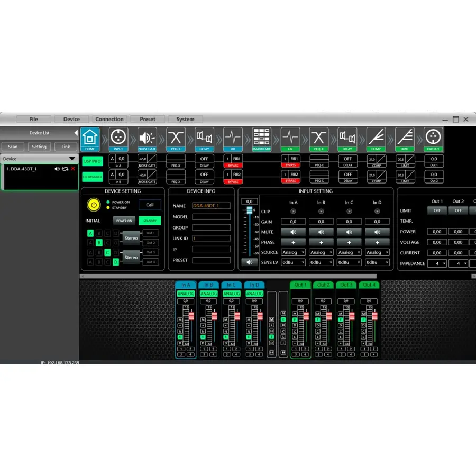The width and height of the screenshot is (476, 476).
Task: Open the LIMIT limiter icon
Action: click(x=405, y=139)
